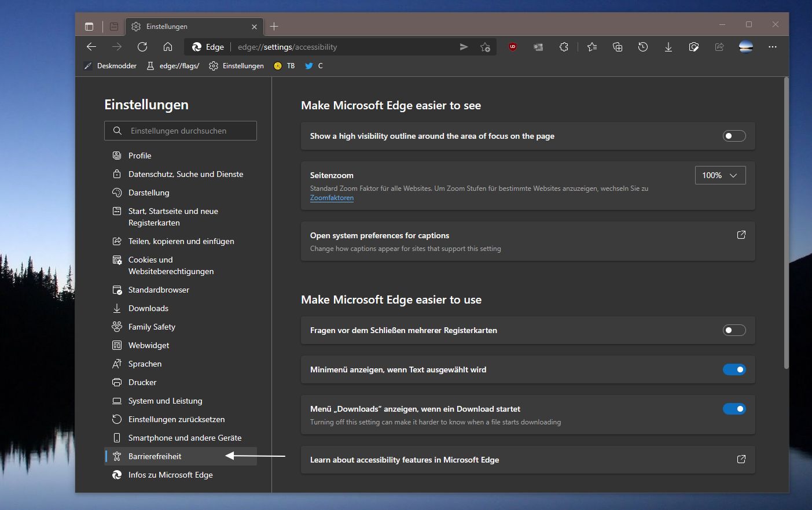Image resolution: width=812 pixels, height=510 pixels.
Task: Open the Deskmodder bookmark
Action: point(111,66)
